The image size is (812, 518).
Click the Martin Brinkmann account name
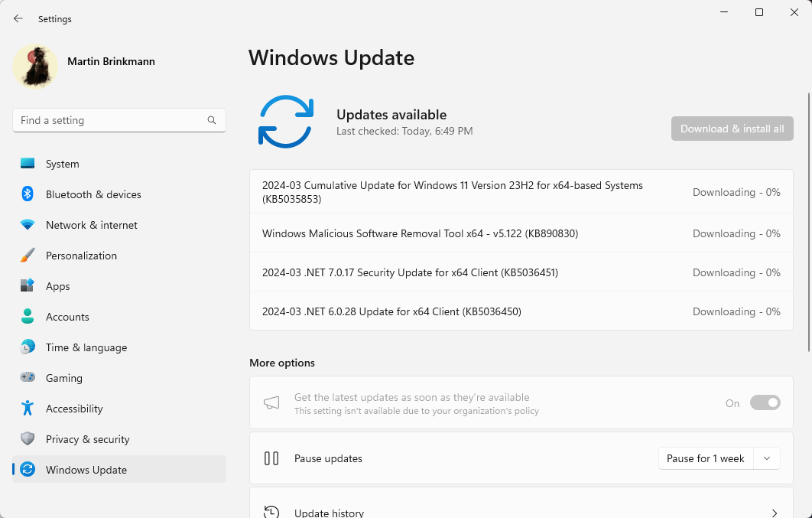(x=111, y=61)
